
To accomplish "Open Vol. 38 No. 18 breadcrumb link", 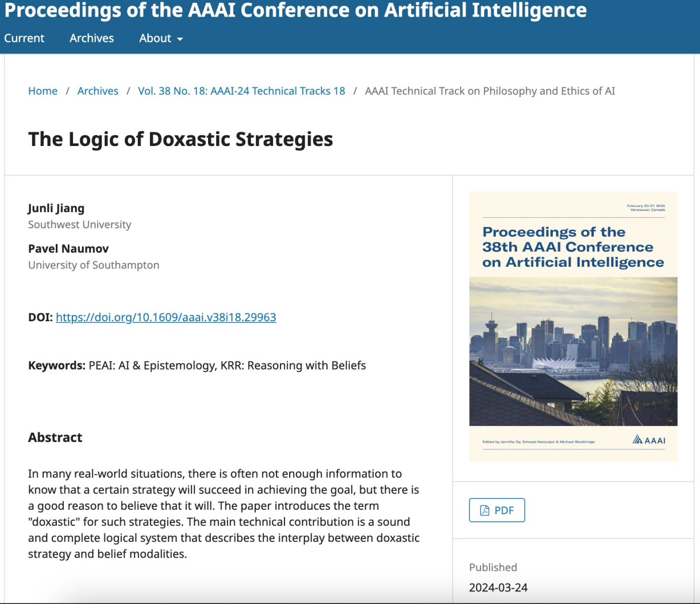I will [x=241, y=91].
